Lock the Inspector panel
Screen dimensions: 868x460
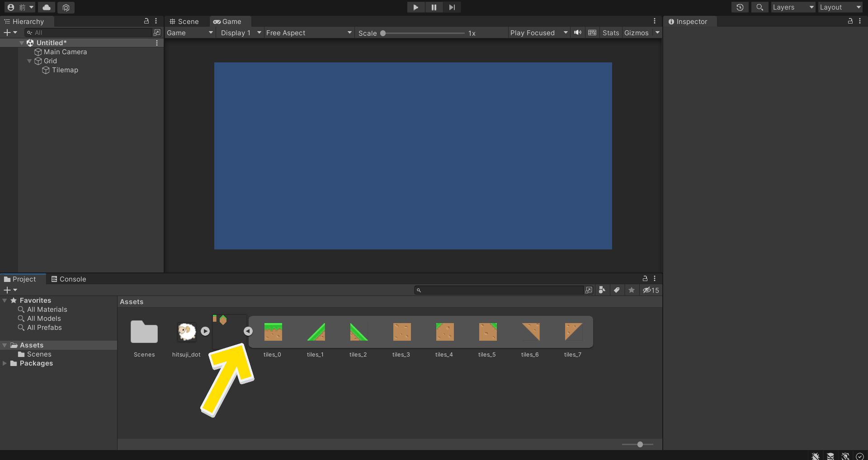(x=850, y=21)
